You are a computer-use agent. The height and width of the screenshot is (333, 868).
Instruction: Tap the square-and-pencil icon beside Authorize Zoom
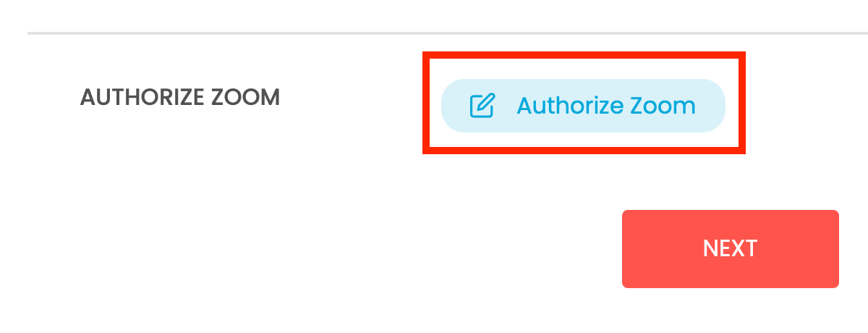482,106
